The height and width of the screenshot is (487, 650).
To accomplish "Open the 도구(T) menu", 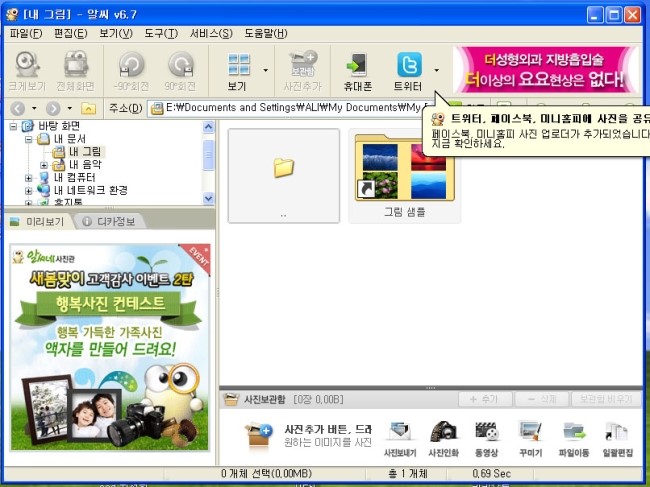I will click(160, 33).
